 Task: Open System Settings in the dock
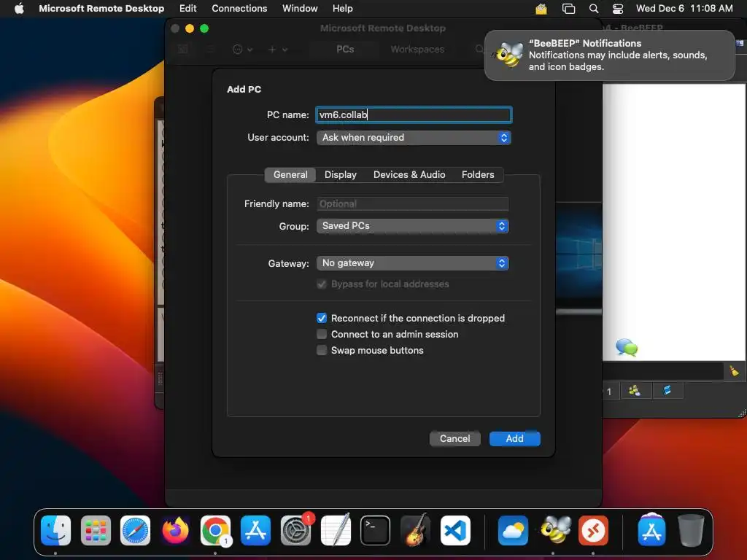295,530
